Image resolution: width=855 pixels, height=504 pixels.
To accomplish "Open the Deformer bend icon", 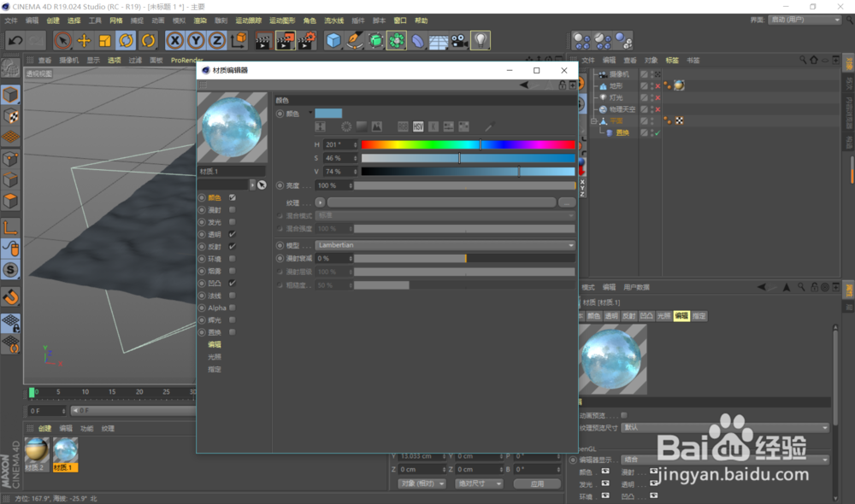I will click(x=418, y=40).
